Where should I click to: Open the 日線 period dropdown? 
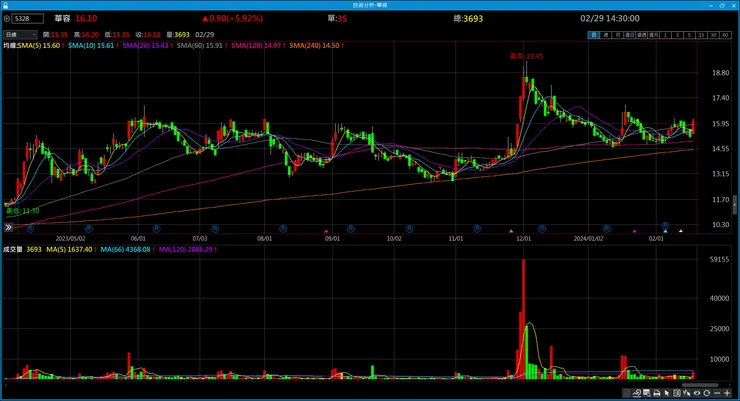coord(20,35)
